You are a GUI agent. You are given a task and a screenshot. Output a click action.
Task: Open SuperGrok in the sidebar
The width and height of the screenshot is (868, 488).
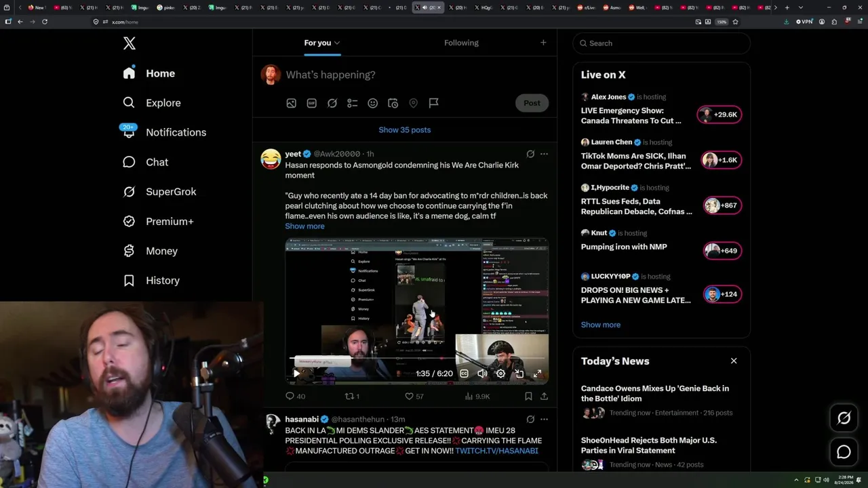pos(159,192)
